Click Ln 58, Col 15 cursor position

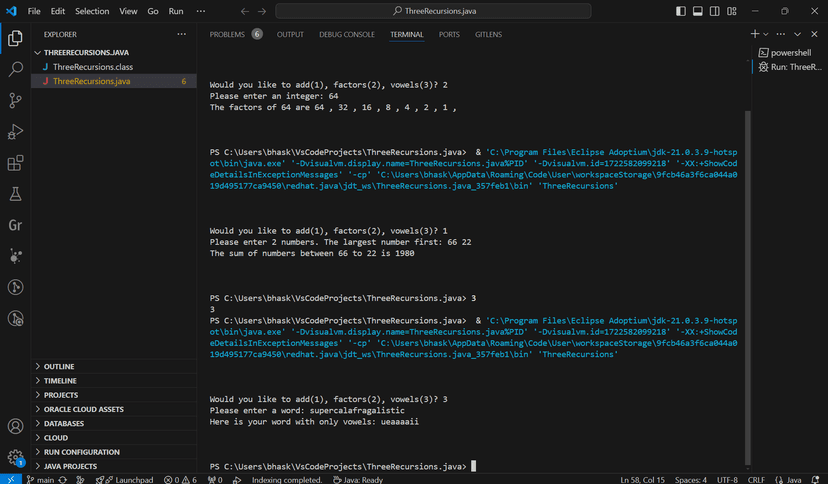coord(642,479)
